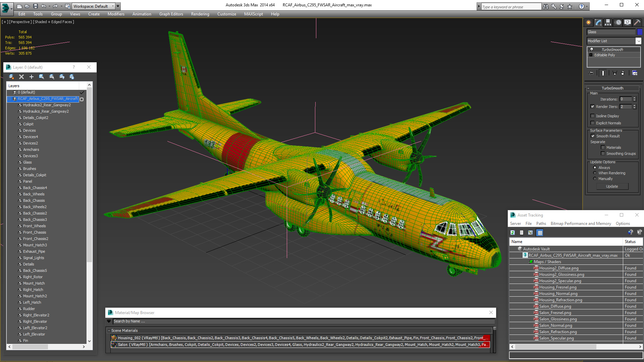This screenshot has height=362, width=644.
Task: Enable Separate by Materials checkbox
Action: coord(603,147)
